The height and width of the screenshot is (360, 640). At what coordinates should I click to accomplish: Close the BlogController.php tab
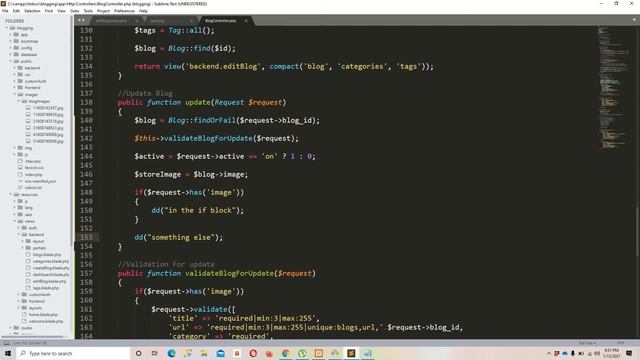[x=246, y=20]
